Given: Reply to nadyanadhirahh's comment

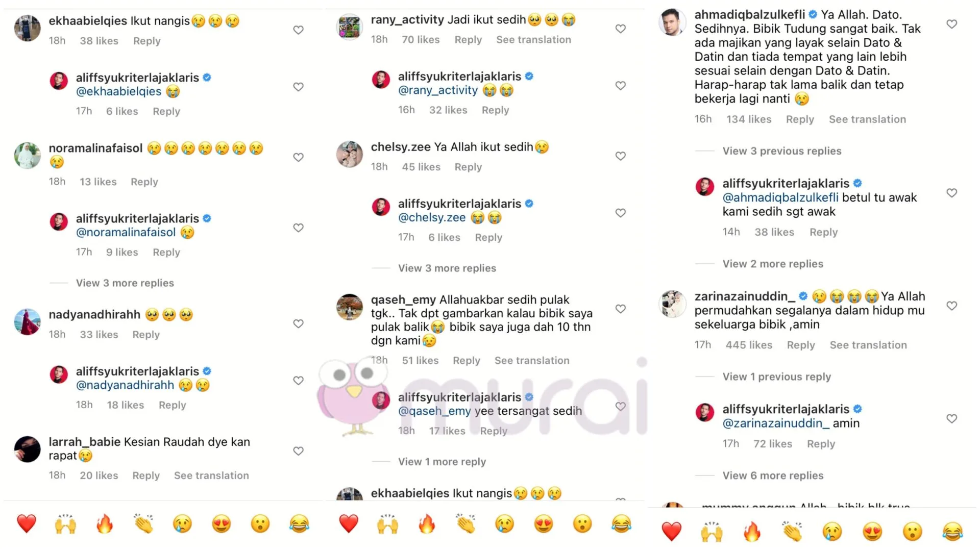Looking at the screenshot, I should (146, 335).
